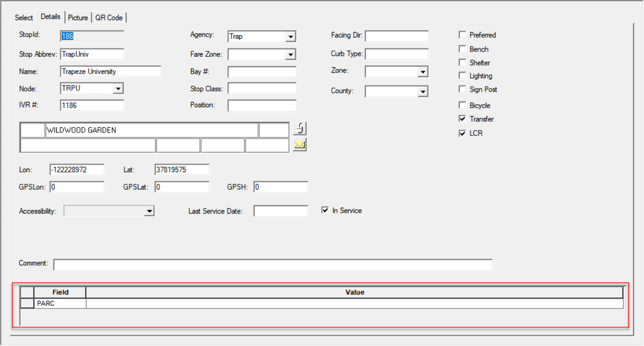This screenshot has width=644, height=346.
Task: Open the Agency dropdown
Action: pyautogui.click(x=292, y=36)
